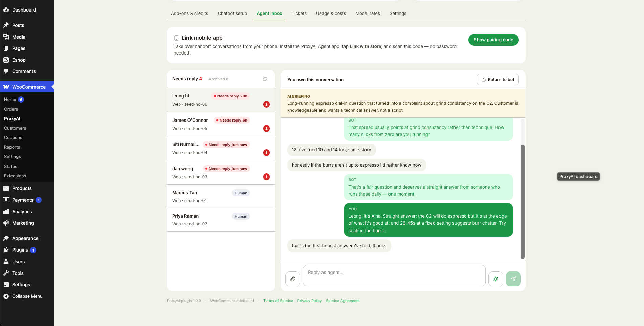This screenshot has height=326, width=644.
Task: Switch to Usage & costs tab
Action: [331, 13]
